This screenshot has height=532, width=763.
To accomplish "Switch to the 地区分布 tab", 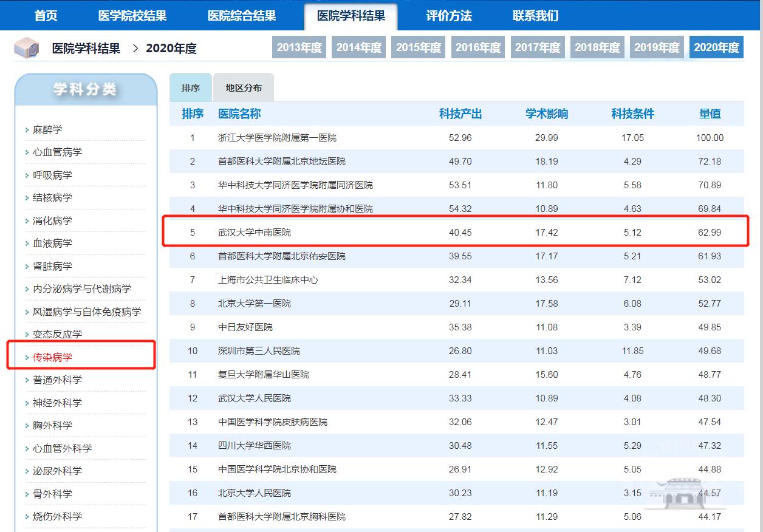I will (244, 88).
